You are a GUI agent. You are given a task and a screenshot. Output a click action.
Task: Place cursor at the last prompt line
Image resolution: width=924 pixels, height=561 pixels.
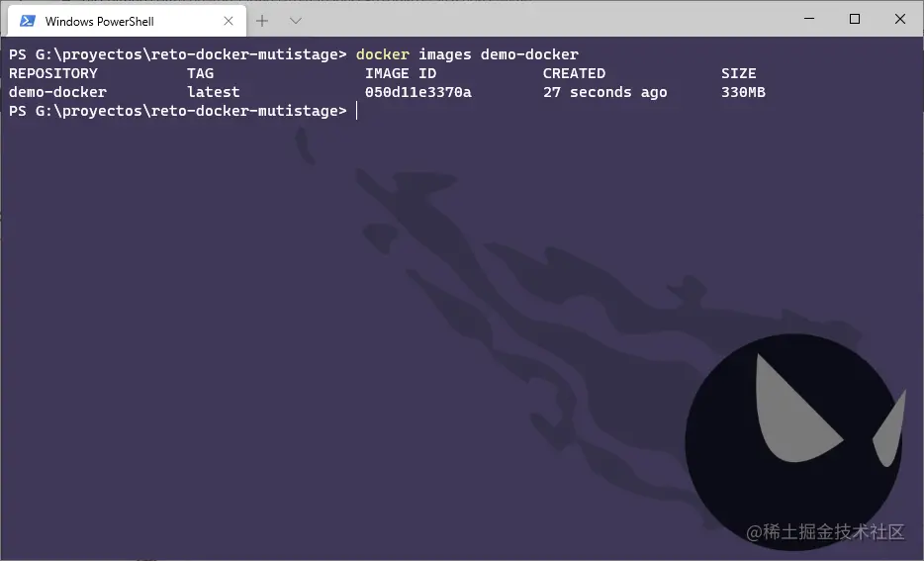[357, 111]
